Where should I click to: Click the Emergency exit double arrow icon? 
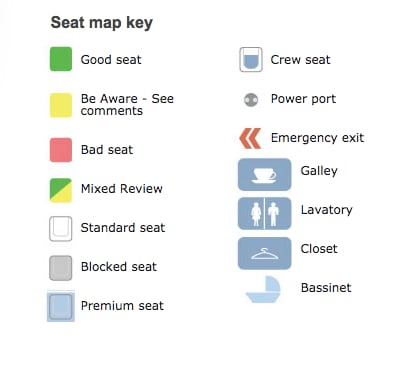pos(250,138)
